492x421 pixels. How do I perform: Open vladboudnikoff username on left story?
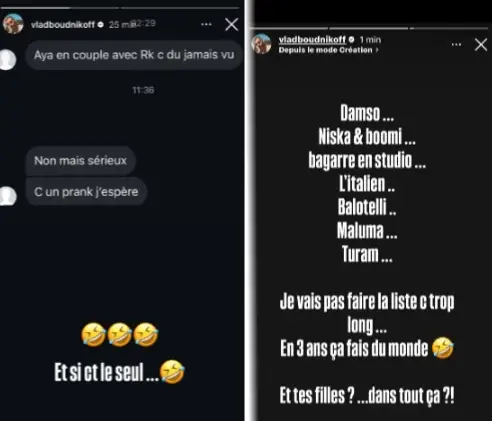[63, 25]
